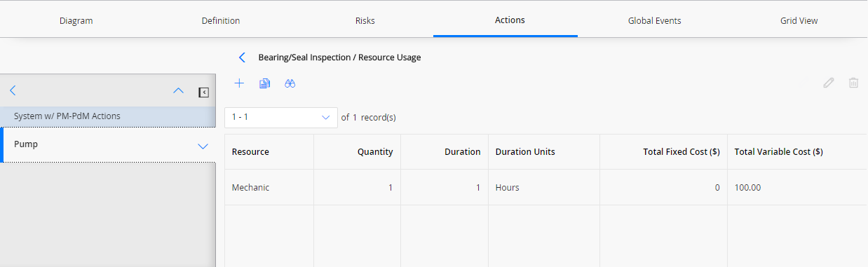Click the Mechanic row Quantity cell

point(358,187)
